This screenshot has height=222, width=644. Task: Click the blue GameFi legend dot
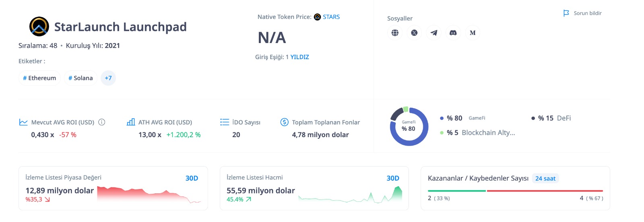pyautogui.click(x=442, y=118)
